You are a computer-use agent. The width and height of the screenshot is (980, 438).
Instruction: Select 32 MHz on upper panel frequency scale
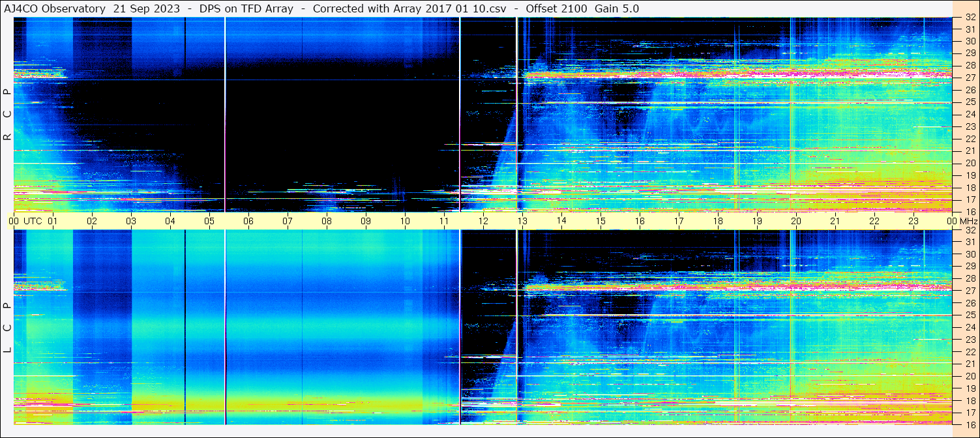click(x=970, y=18)
